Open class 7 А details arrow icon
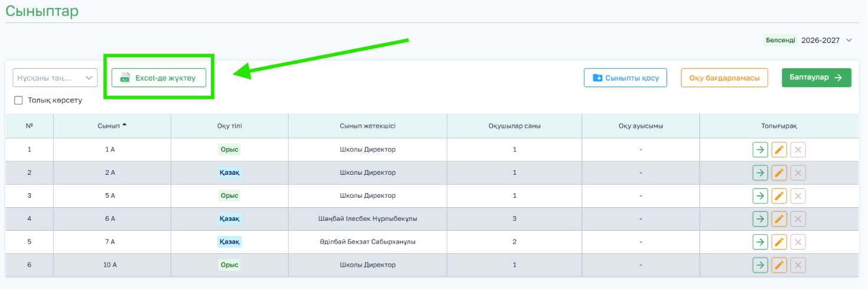 (x=760, y=242)
